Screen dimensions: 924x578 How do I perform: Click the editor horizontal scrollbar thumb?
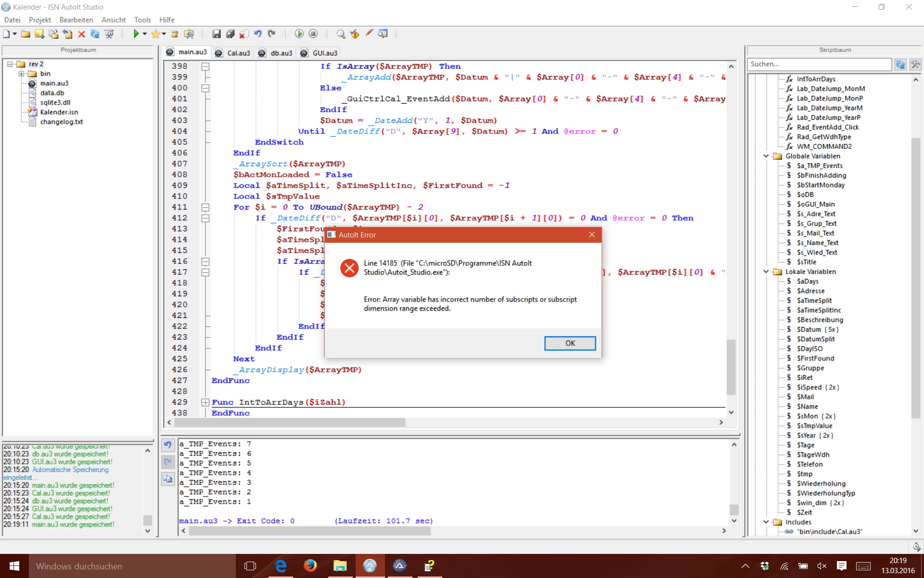pyautogui.click(x=289, y=422)
